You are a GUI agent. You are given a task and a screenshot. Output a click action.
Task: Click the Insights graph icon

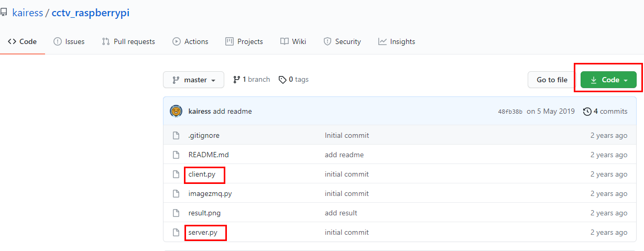(x=383, y=41)
